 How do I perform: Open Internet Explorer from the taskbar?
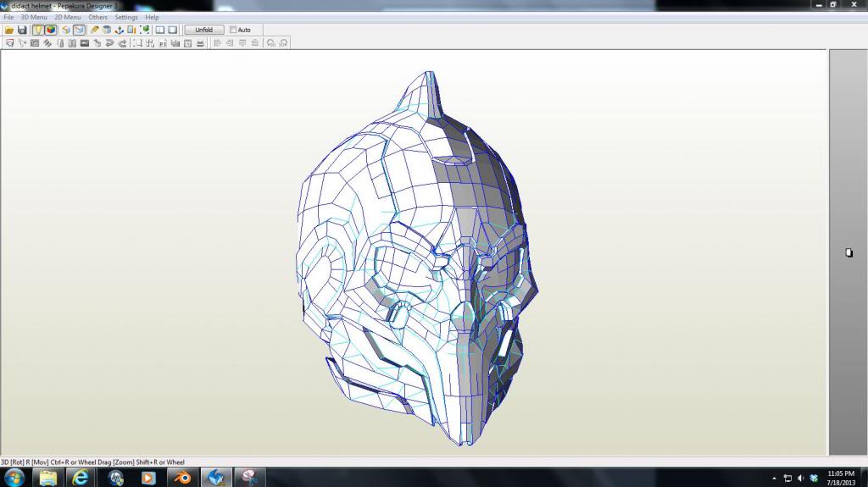pyautogui.click(x=81, y=478)
